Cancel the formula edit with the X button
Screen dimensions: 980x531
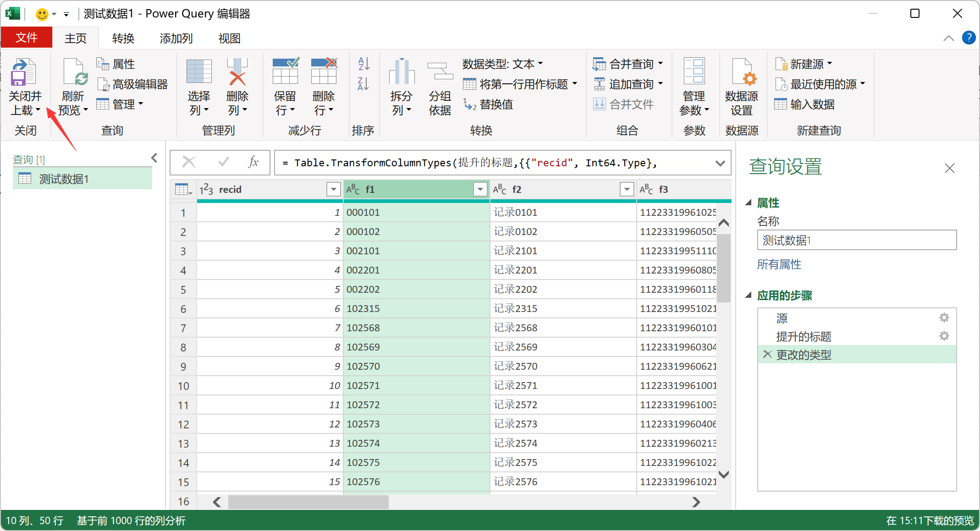click(x=189, y=162)
